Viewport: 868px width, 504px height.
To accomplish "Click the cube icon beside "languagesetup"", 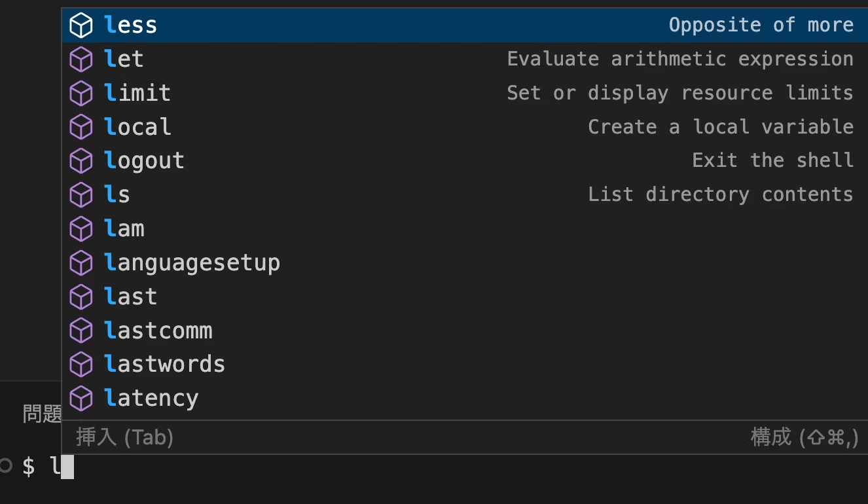I will [x=81, y=262].
